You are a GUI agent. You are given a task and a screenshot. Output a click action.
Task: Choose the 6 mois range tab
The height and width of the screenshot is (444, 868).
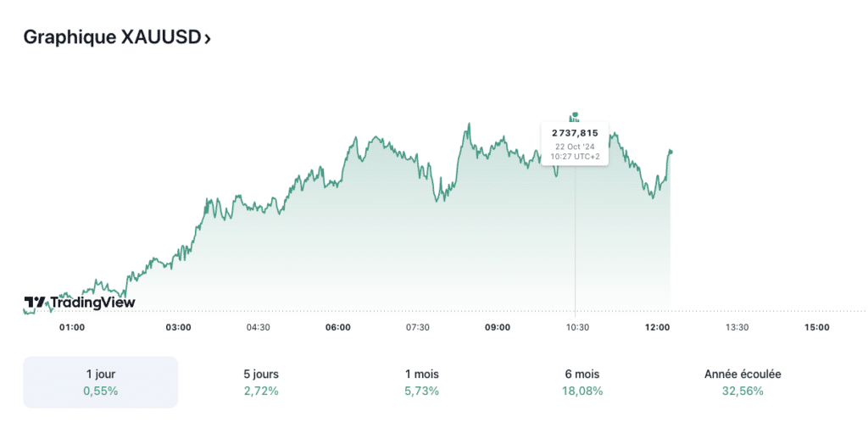coord(582,382)
